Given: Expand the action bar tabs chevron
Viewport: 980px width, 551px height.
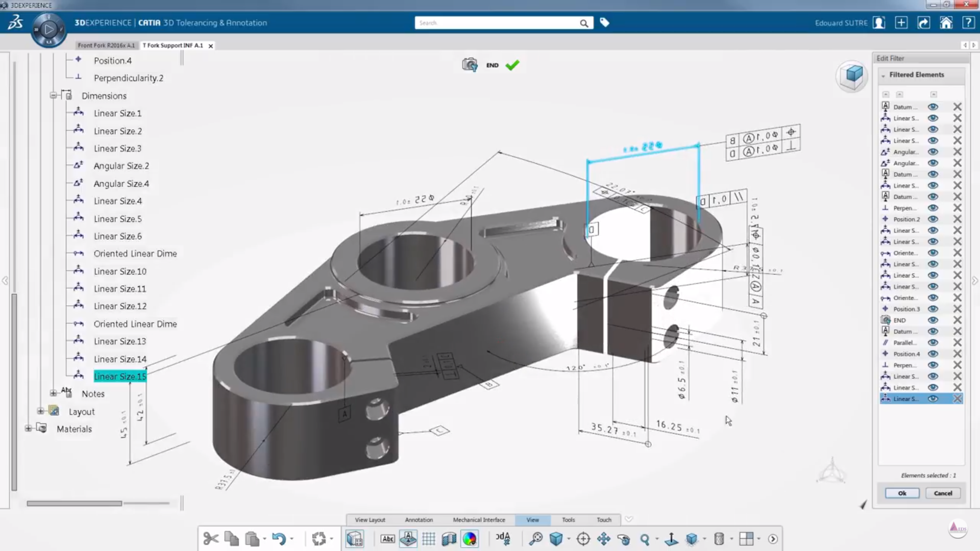Looking at the screenshot, I should [629, 519].
